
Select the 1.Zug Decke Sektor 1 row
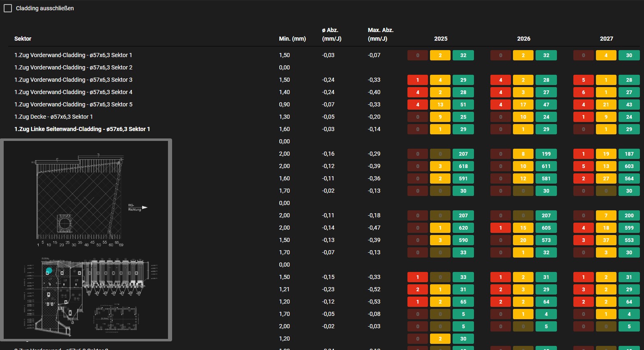[53, 117]
